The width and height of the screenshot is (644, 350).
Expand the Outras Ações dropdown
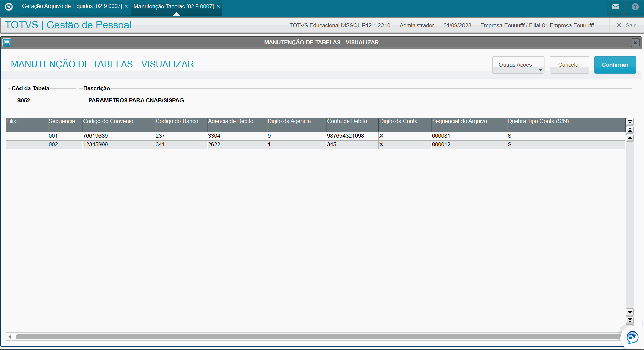518,65
